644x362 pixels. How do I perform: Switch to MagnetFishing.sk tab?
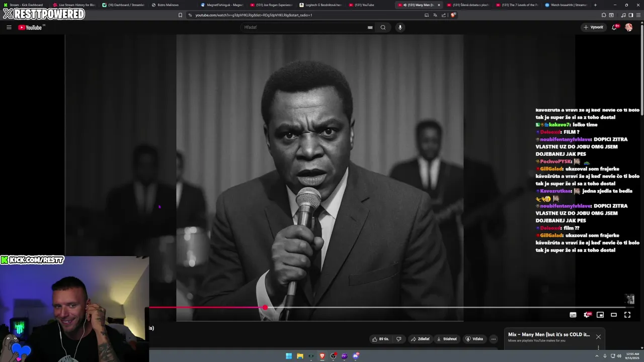[x=221, y=5]
